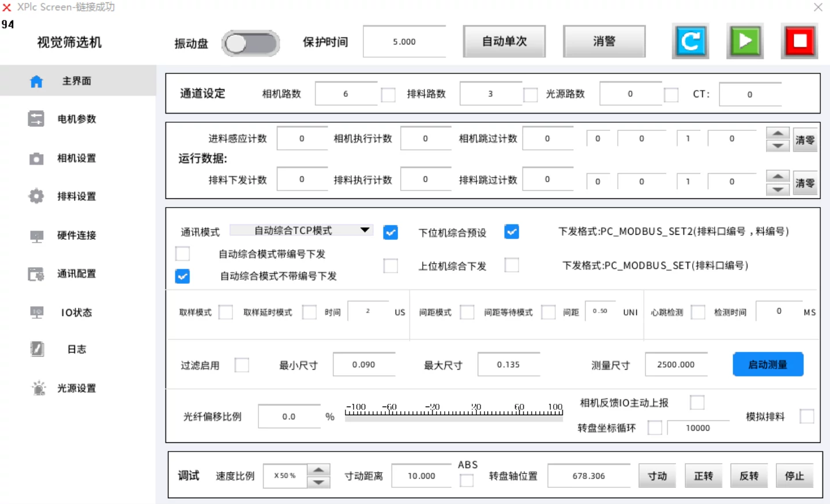The width and height of the screenshot is (830, 504).
Task: Increase 速度比例 with up arrow
Action: click(318, 469)
